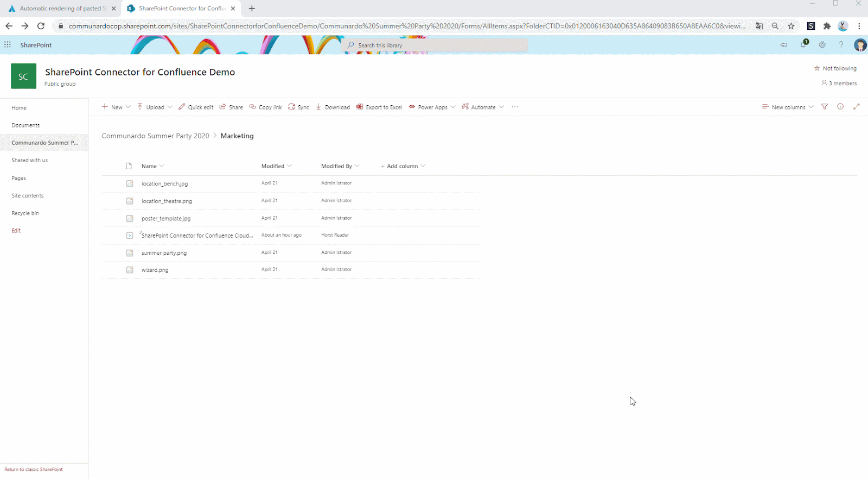Screen dimensions: 868x479
Task: Open the browser extensions puzzle icon
Action: click(827, 25)
